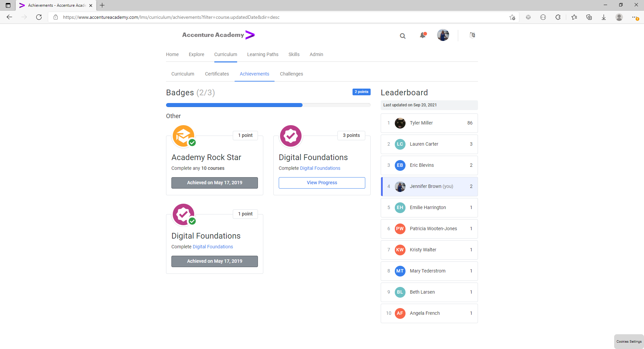The height and width of the screenshot is (349, 644).
Task: Open the browser collections icon
Action: coord(589,17)
